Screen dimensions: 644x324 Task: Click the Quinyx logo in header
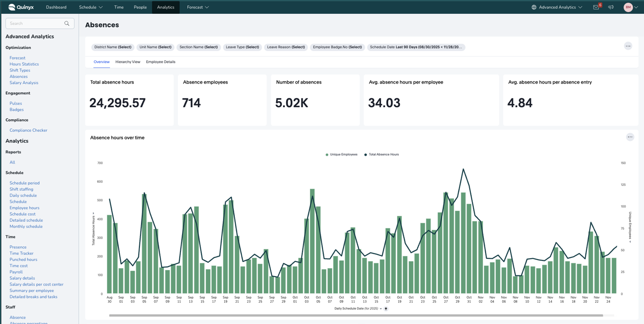pos(21,7)
